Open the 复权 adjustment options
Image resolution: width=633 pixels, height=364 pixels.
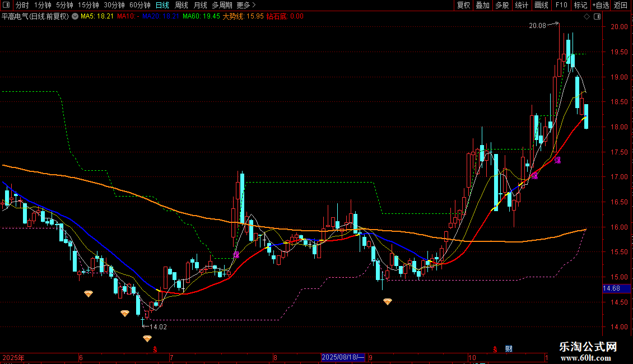[463, 5]
